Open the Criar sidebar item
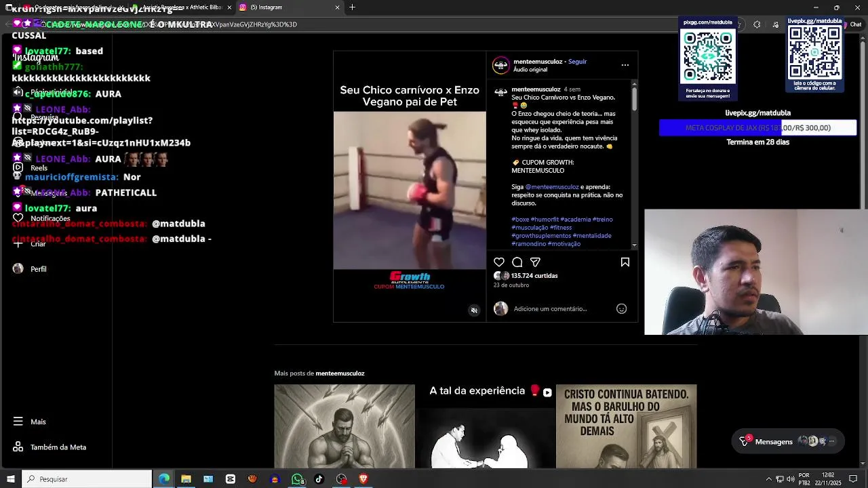Screen dimensions: 868x488 (x=28, y=243)
